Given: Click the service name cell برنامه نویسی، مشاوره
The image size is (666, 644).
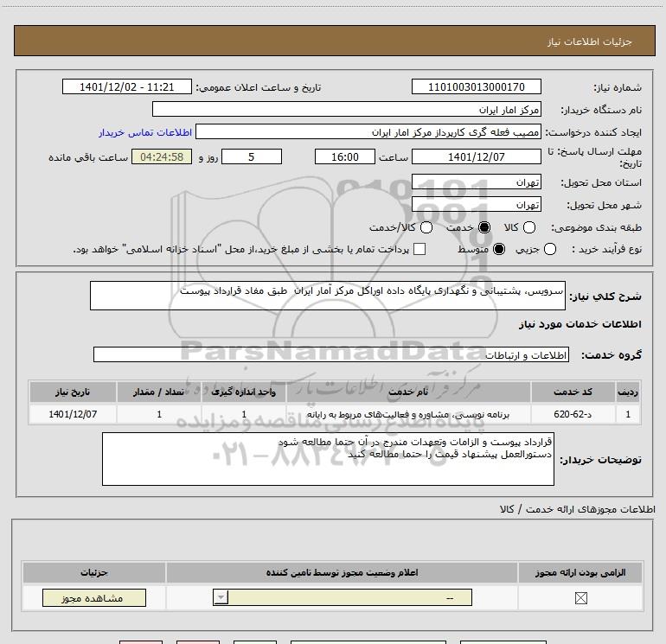Looking at the screenshot, I should 408,414.
